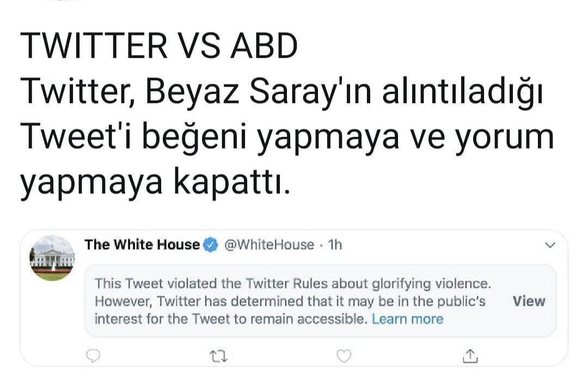Retweet the White House tweet

tap(218, 357)
